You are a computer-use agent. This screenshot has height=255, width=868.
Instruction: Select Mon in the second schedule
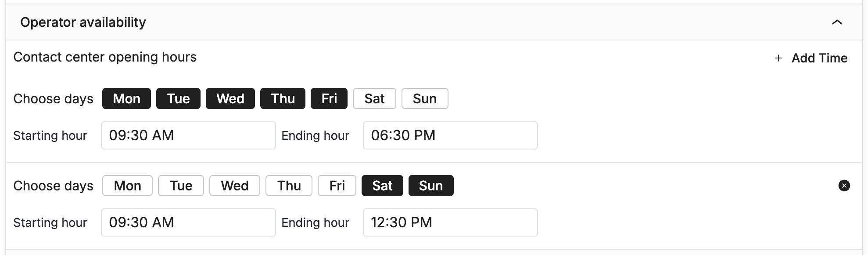coord(127,186)
